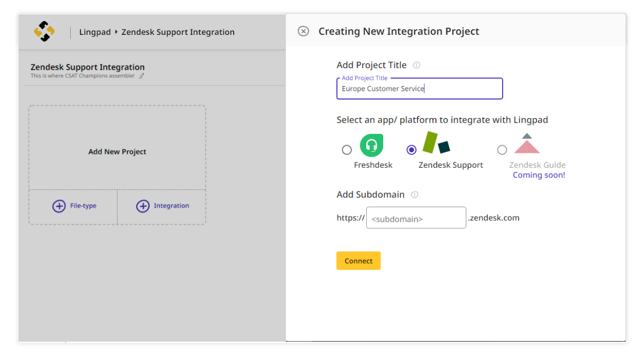Click the Zendesk Guide label text
644x357 pixels.
537,165
